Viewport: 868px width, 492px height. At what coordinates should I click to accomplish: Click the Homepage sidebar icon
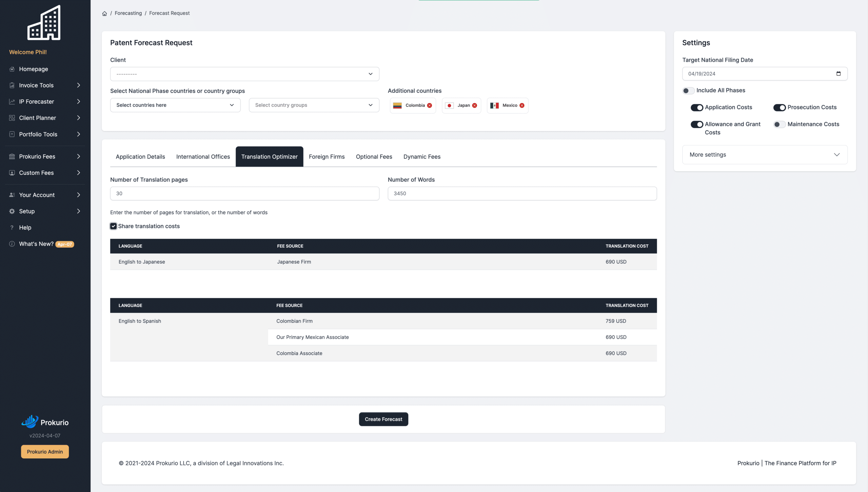[12, 69]
